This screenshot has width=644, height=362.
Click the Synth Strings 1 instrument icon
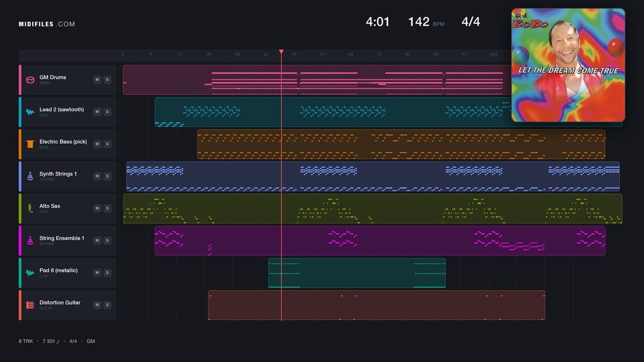click(30, 176)
